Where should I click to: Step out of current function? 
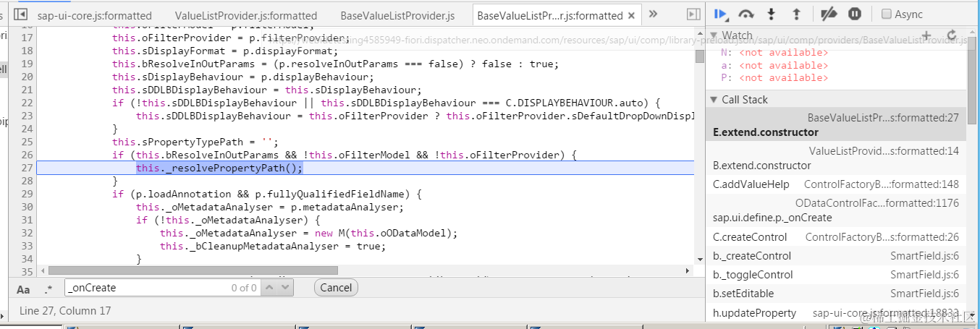(796, 14)
